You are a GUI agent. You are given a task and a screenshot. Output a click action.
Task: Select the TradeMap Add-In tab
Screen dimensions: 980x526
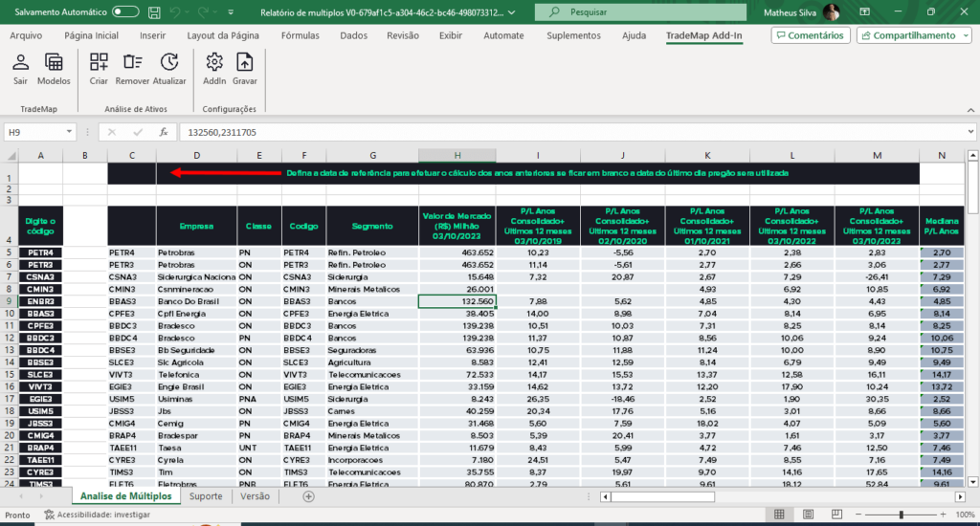(703, 35)
